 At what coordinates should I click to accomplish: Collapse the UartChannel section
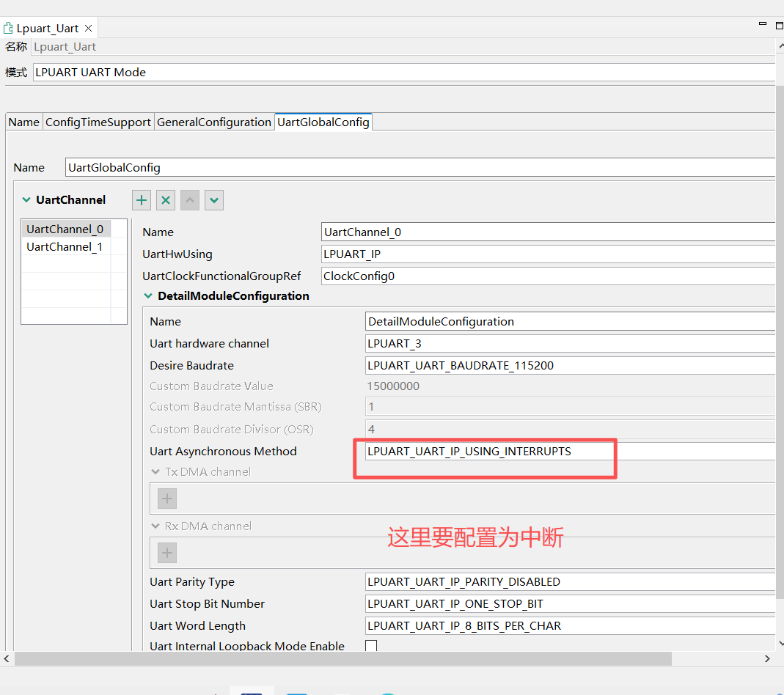click(x=26, y=200)
